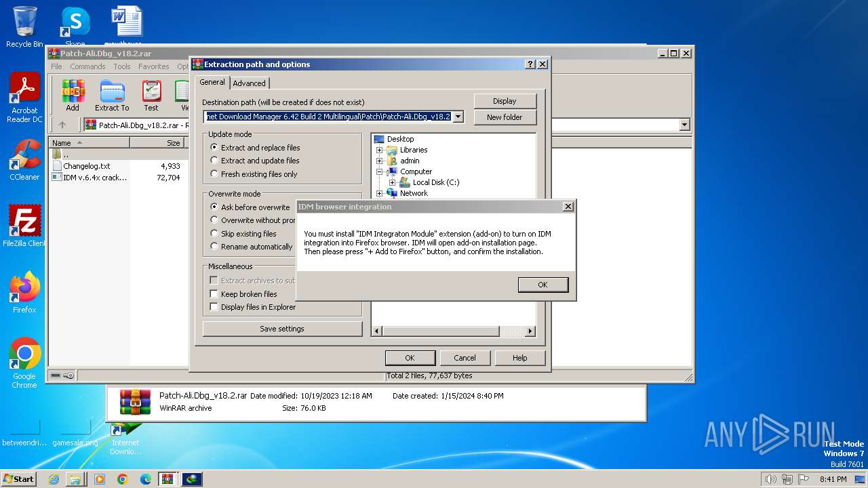Open Recycle Bin desktop icon
The image size is (868, 488).
click(x=24, y=27)
